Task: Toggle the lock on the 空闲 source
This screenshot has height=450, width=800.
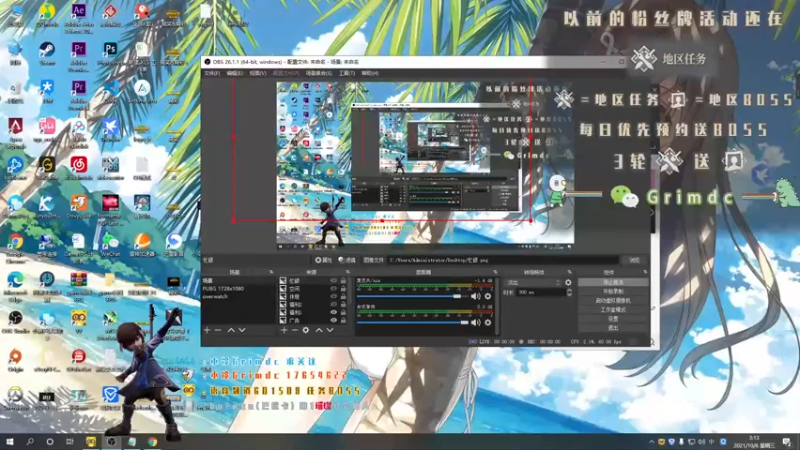Action: [343, 289]
